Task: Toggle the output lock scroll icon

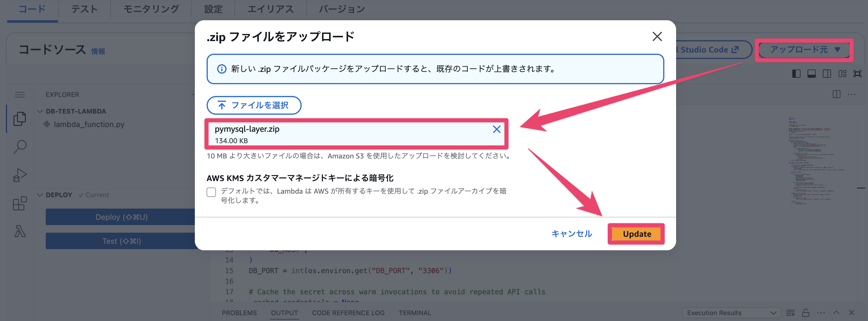Action: pos(805,313)
